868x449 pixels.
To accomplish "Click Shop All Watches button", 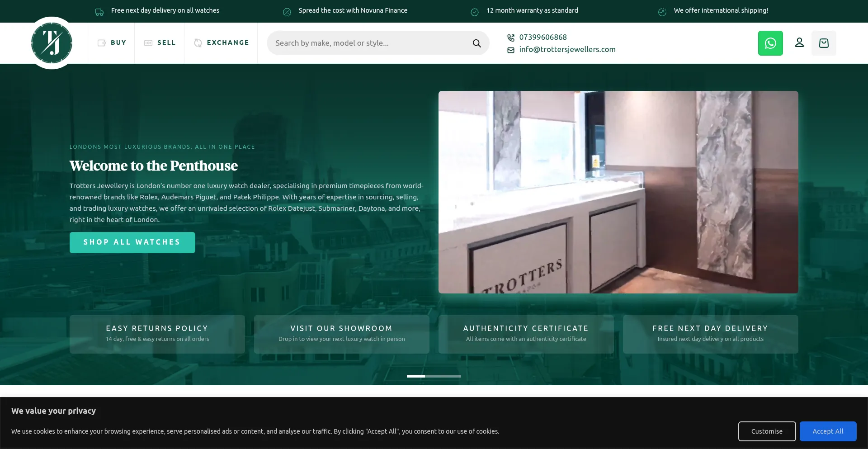I will (x=132, y=242).
